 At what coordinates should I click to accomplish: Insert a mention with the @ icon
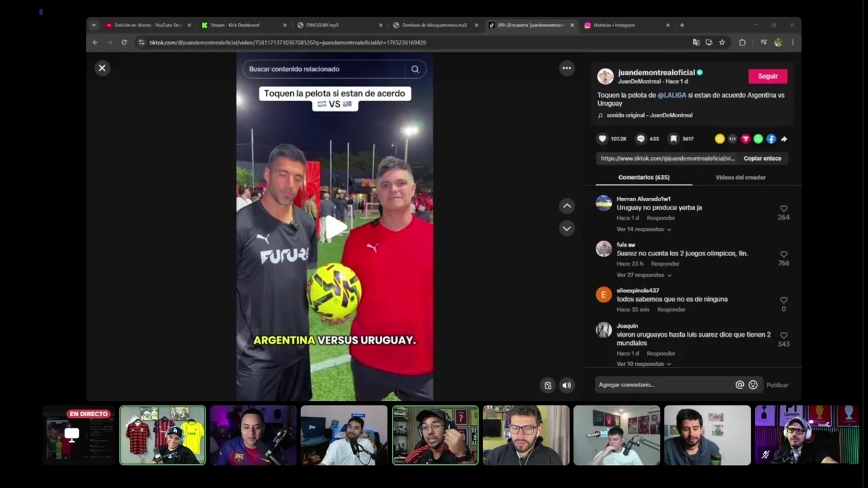[x=740, y=385]
